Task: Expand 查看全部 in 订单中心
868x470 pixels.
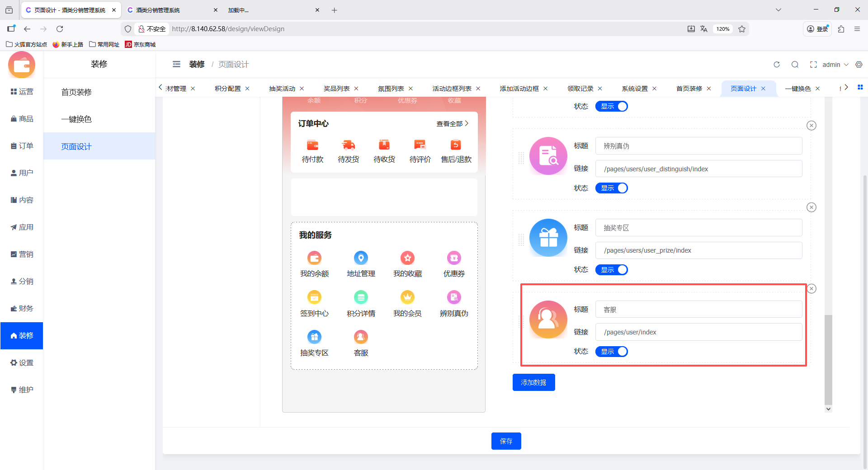Action: coord(452,124)
